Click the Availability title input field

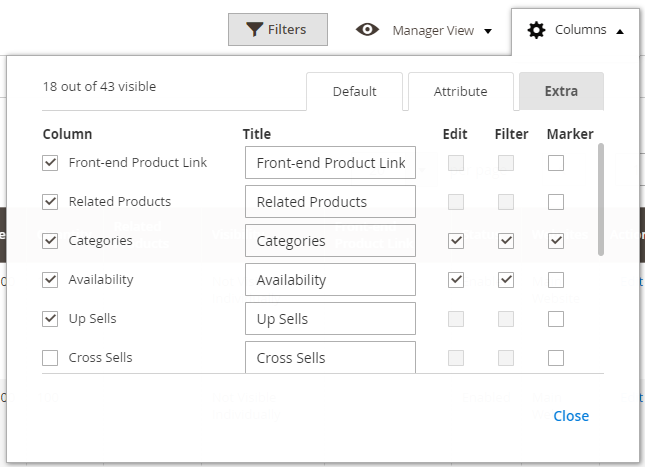(x=330, y=280)
